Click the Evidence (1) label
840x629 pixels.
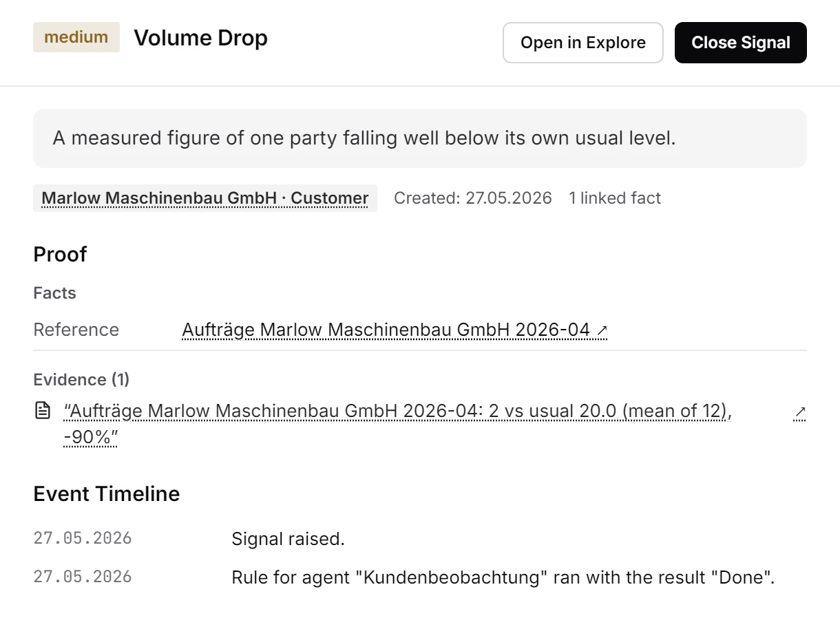(81, 379)
